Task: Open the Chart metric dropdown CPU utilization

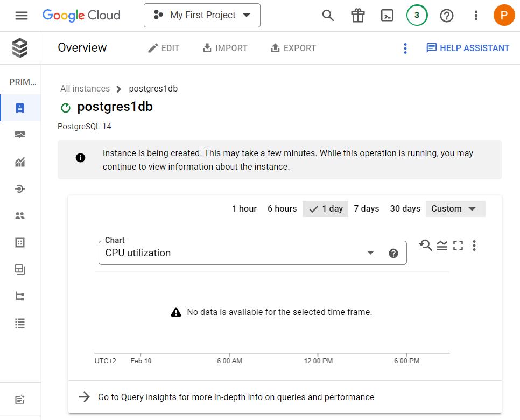Action: click(x=252, y=253)
